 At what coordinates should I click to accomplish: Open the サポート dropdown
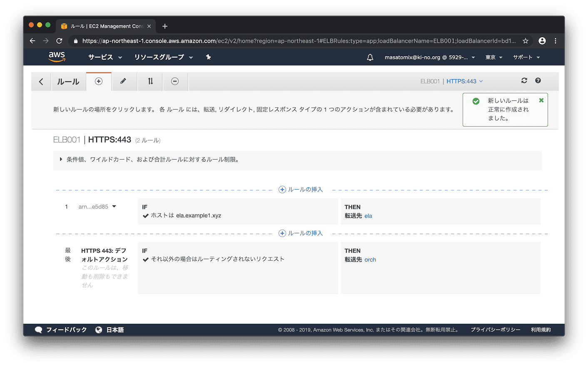pos(526,57)
